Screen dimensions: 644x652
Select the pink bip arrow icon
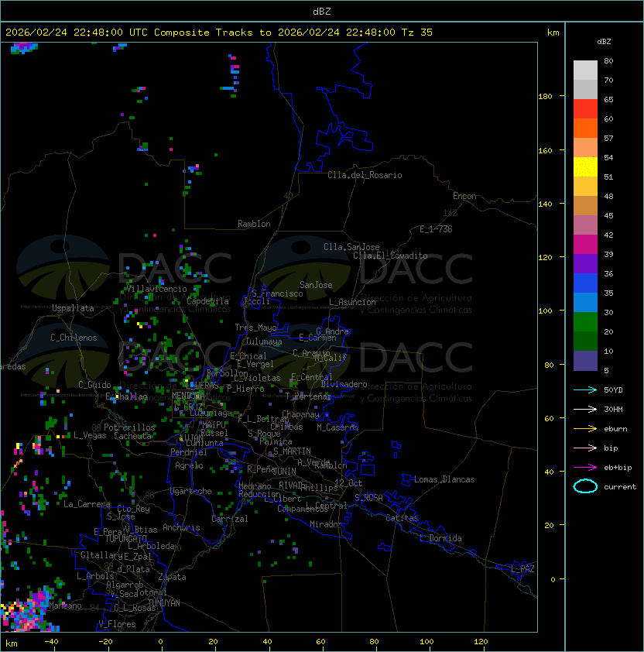click(x=585, y=448)
